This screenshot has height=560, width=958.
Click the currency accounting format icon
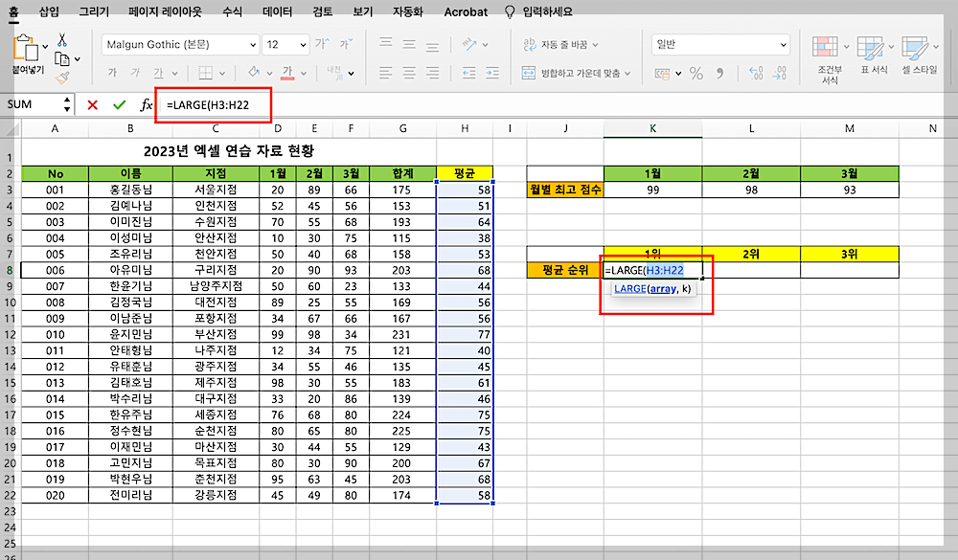coord(662,74)
